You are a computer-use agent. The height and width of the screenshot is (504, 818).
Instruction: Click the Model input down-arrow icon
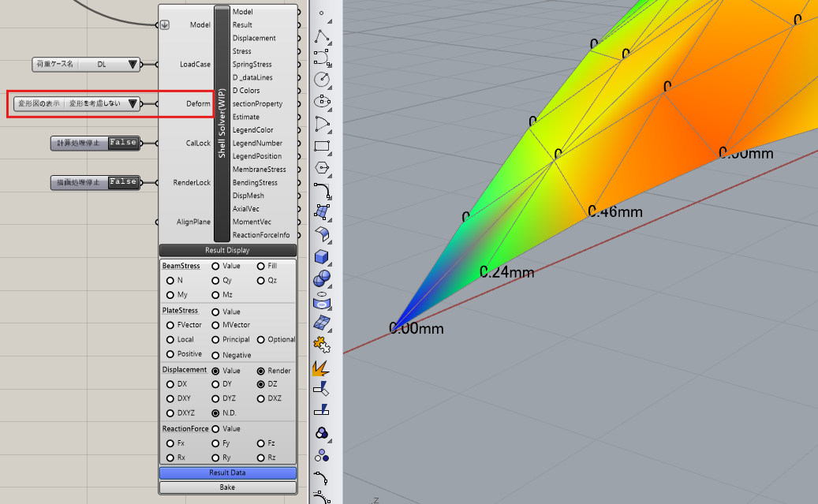coord(165,24)
